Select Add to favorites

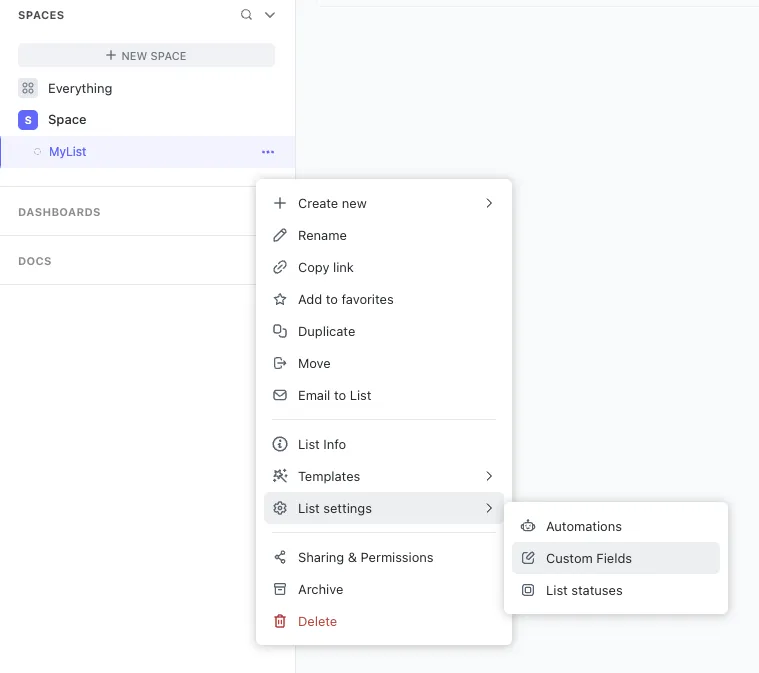click(383, 299)
